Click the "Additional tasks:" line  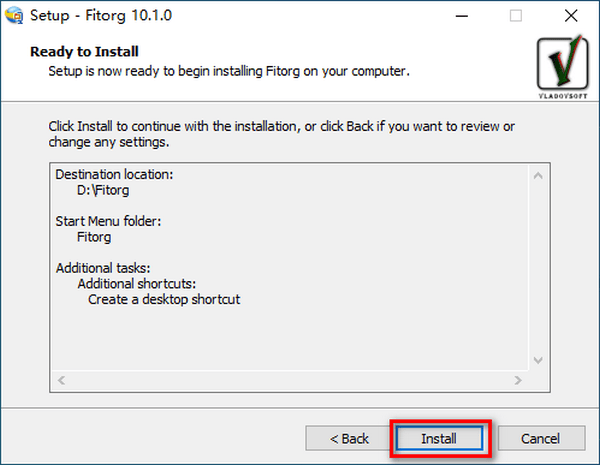(103, 268)
